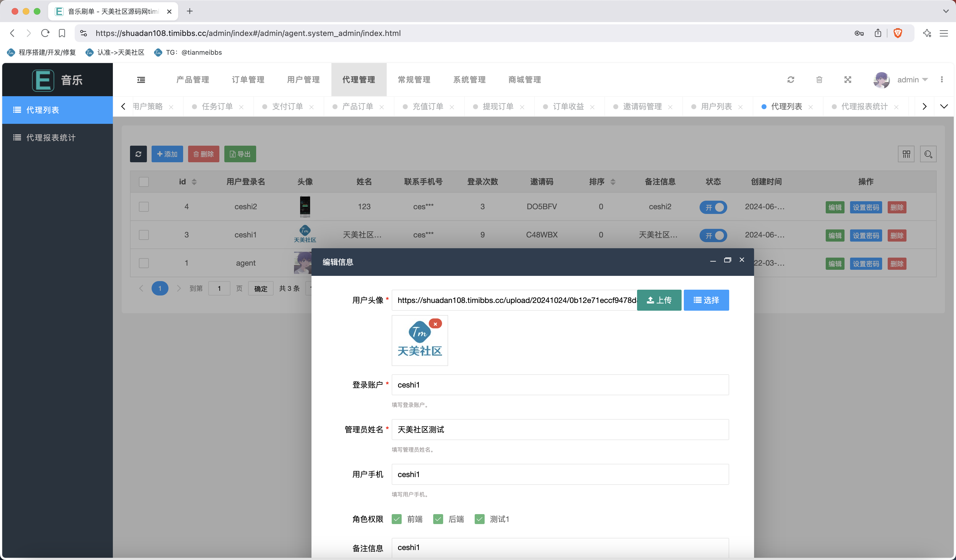This screenshot has width=956, height=560.
Task: Click the E 音乐 logo
Action: 57,80
